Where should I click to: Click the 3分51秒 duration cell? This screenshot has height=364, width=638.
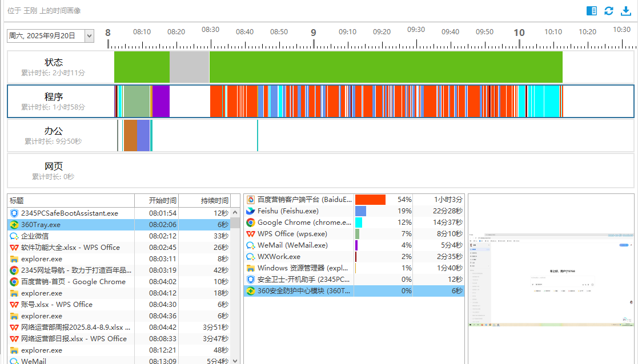[x=216, y=327]
